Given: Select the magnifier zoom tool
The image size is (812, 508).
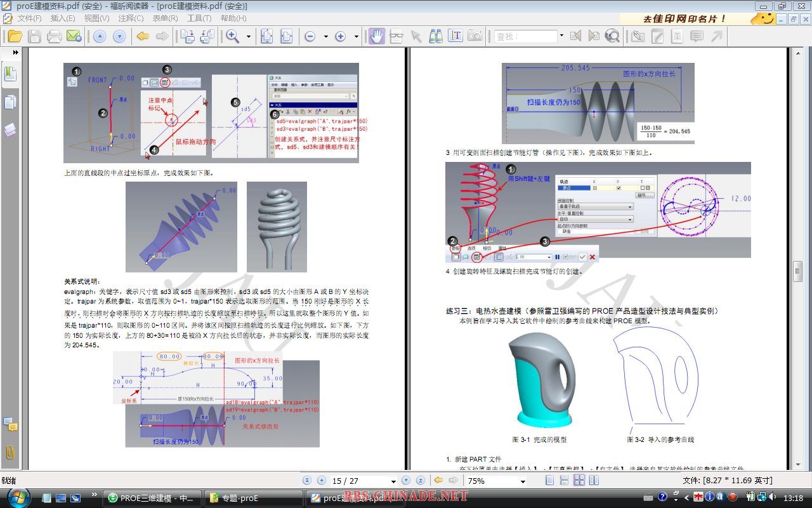Looking at the screenshot, I should (233, 36).
